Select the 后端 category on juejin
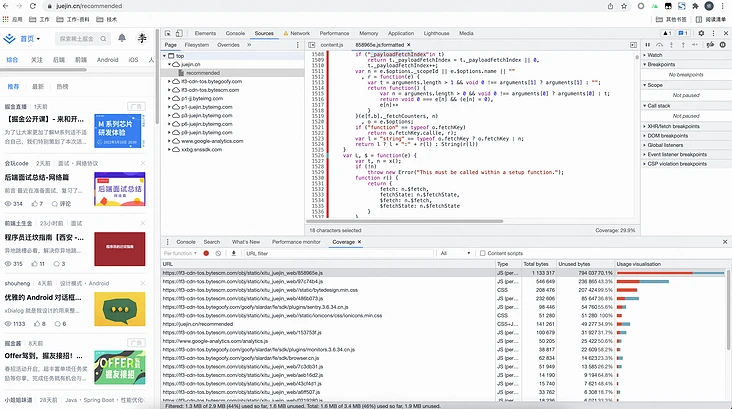The image size is (732, 409). coord(59,60)
